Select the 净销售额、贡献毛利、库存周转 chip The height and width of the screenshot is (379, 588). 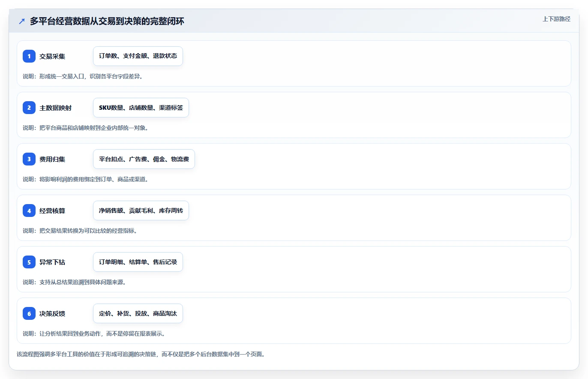pos(141,211)
